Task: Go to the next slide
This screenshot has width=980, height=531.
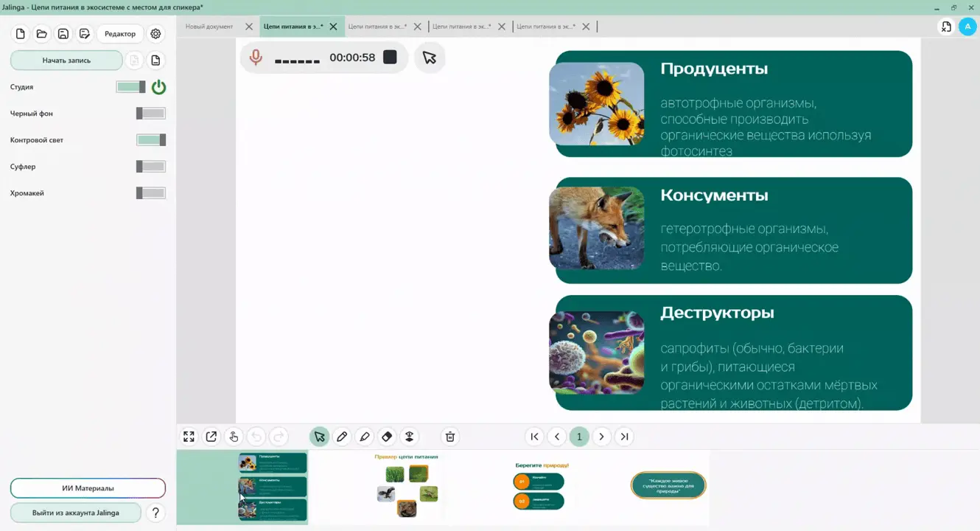Action: coord(602,437)
